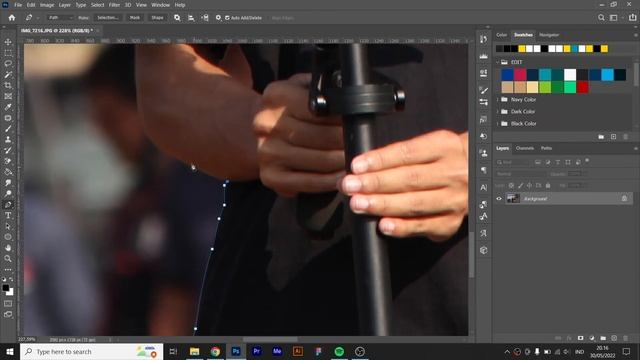The width and height of the screenshot is (640, 360).
Task: Pick the light blue swatch in EDIT group
Action: tap(607, 75)
